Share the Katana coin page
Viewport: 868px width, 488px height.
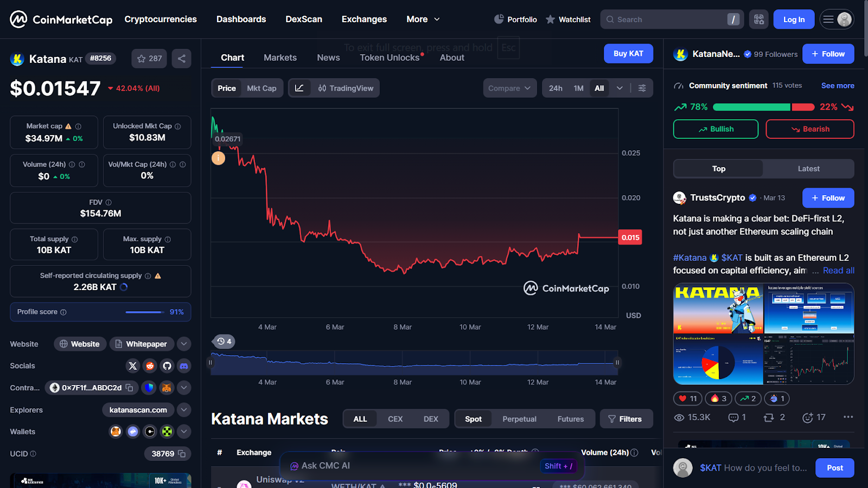pos(181,58)
